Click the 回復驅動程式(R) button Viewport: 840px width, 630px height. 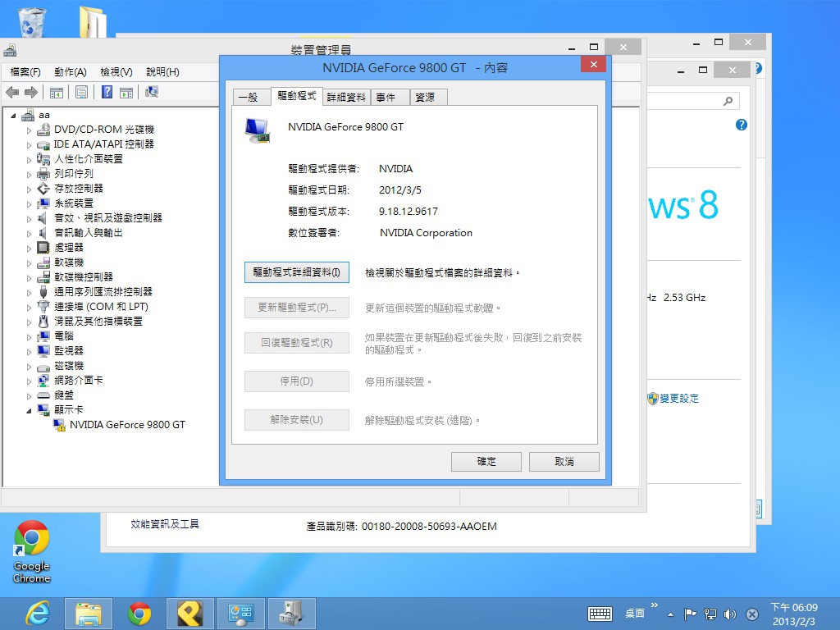pos(297,343)
